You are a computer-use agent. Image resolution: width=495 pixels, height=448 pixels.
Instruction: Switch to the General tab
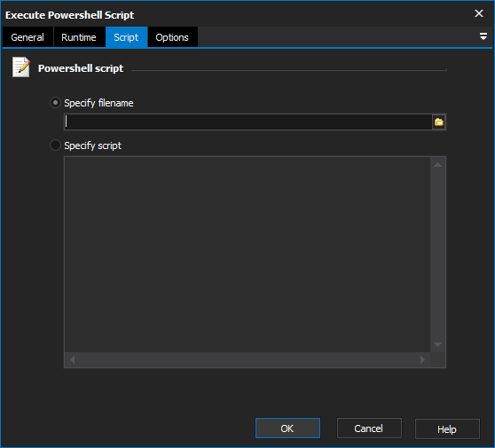tap(27, 37)
